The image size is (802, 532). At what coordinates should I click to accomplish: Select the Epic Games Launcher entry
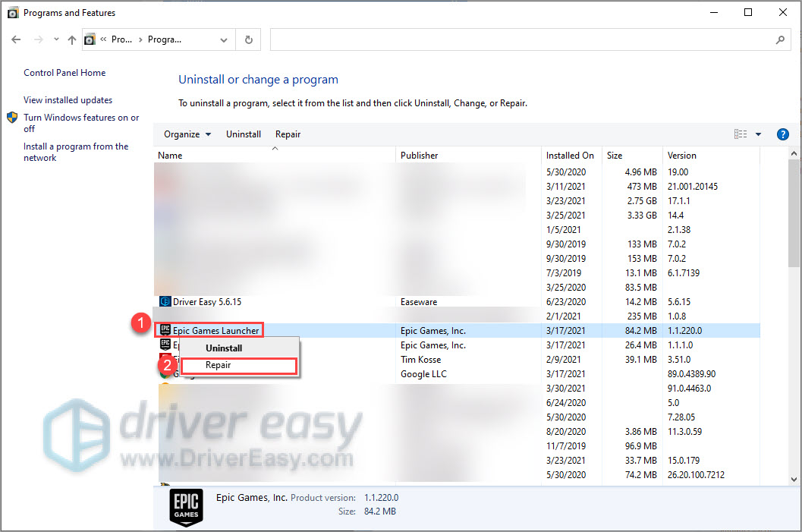point(215,330)
